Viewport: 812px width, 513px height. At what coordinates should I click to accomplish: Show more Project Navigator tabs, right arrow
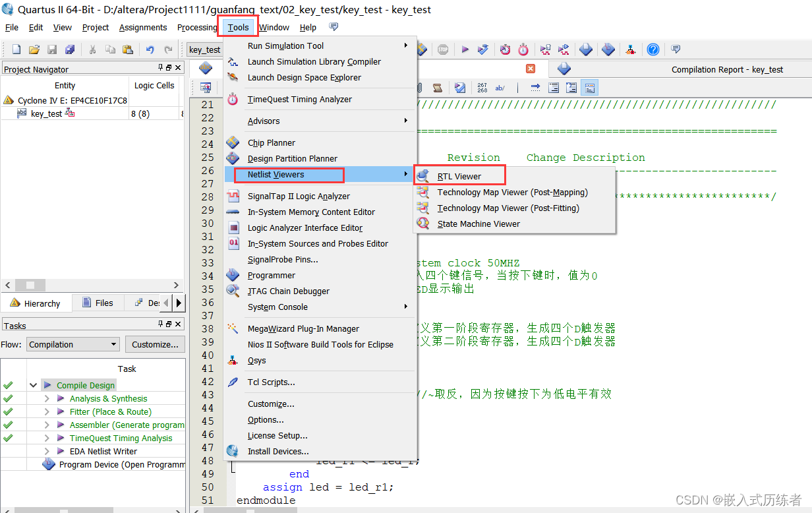179,303
